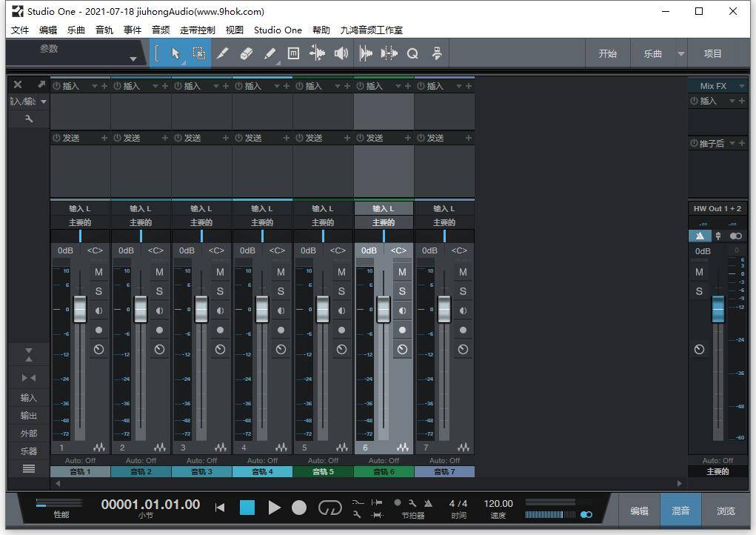Image resolution: width=756 pixels, height=535 pixels.
Task: Open the 浏览 browser panel button
Action: pyautogui.click(x=725, y=510)
